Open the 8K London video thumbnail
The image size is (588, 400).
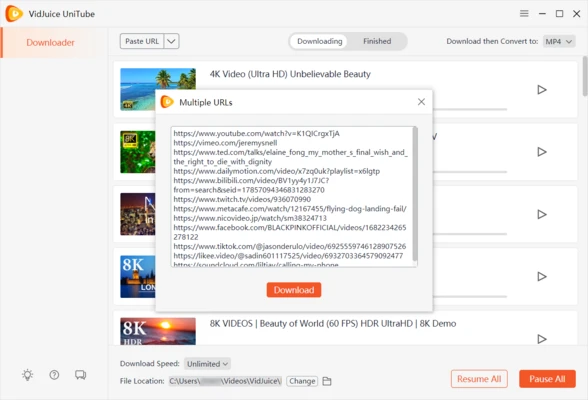coord(138,277)
